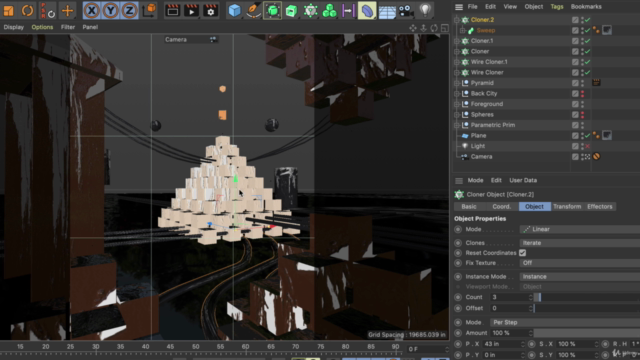Switch to the Transform tab
The image size is (640, 360).
pyautogui.click(x=567, y=207)
